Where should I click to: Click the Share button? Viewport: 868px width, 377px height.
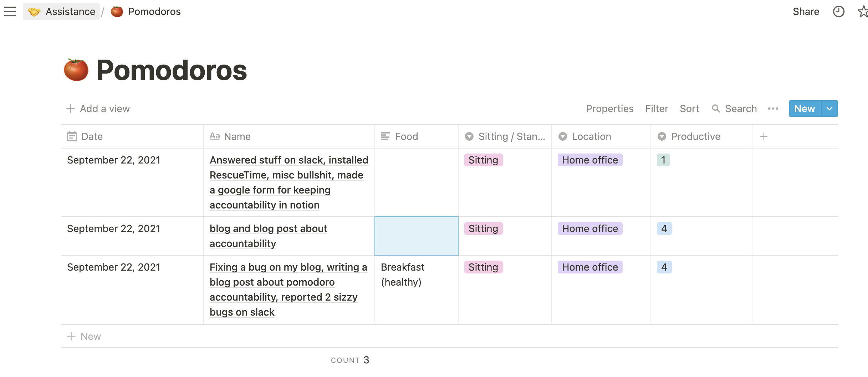click(x=806, y=11)
